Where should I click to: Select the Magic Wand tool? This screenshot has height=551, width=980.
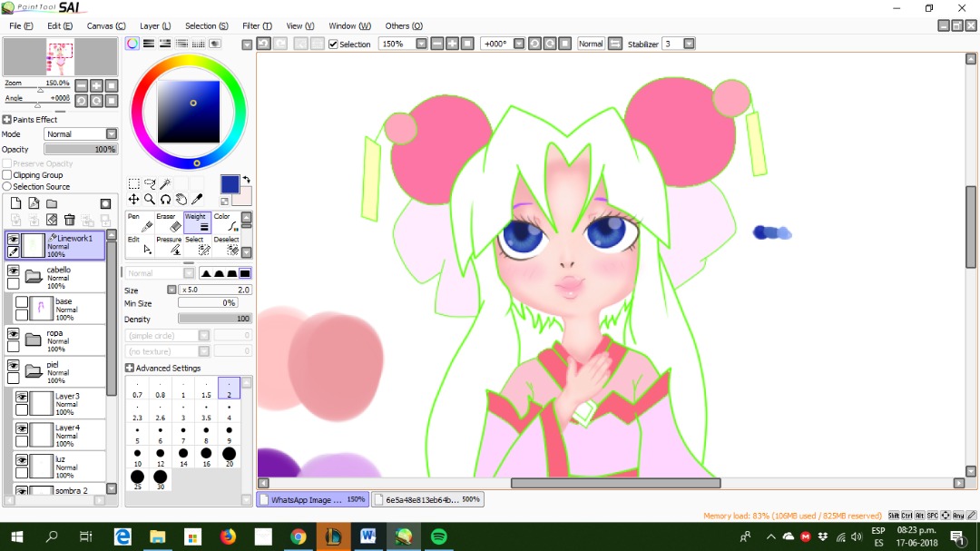pyautogui.click(x=166, y=183)
